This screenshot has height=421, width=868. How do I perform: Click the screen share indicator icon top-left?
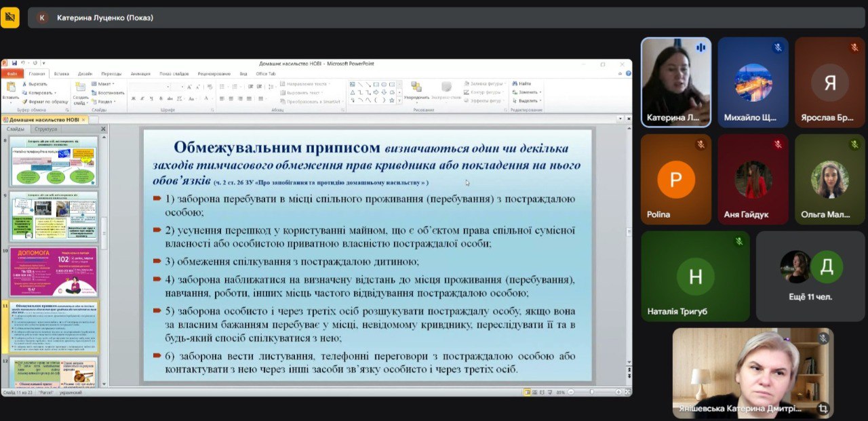click(10, 18)
